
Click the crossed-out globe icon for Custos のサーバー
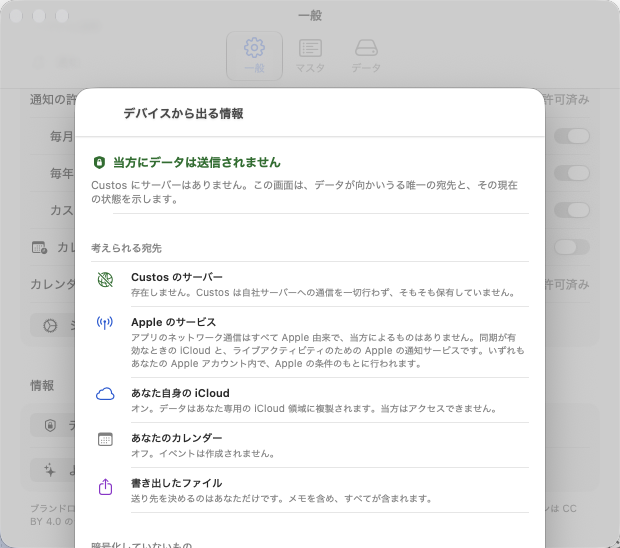(x=105, y=280)
